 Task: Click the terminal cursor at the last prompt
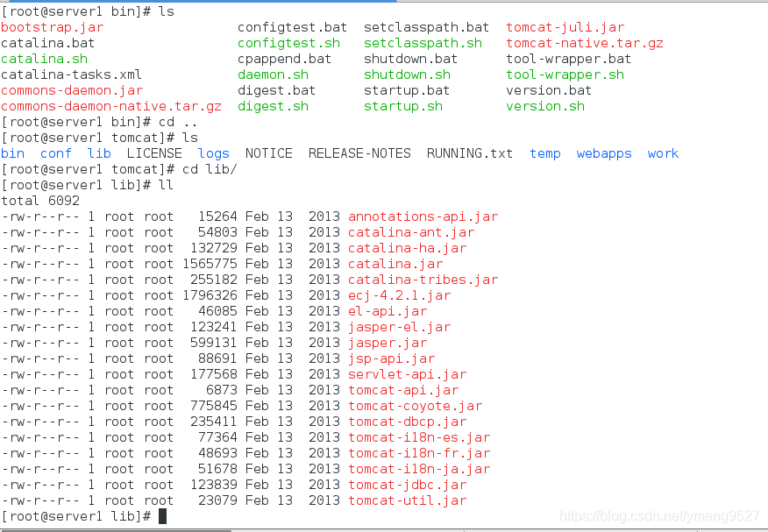[162, 516]
